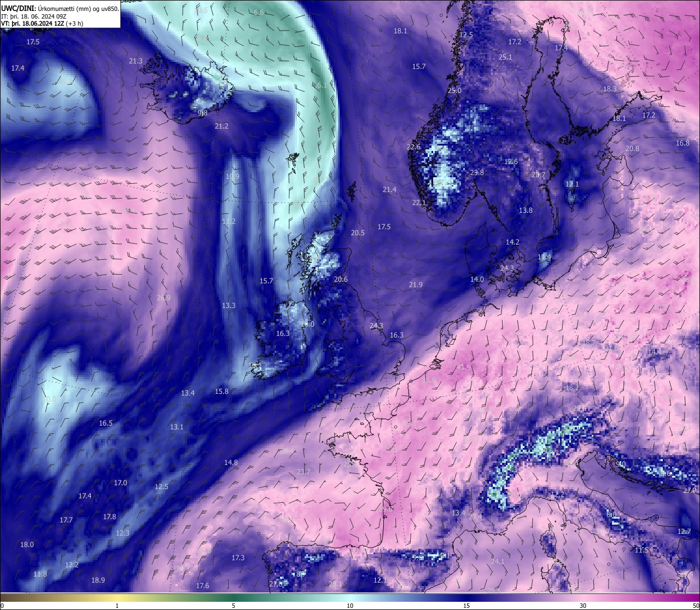Click the color scale tick labeled 30
This screenshot has height=610, width=700.
(583, 606)
